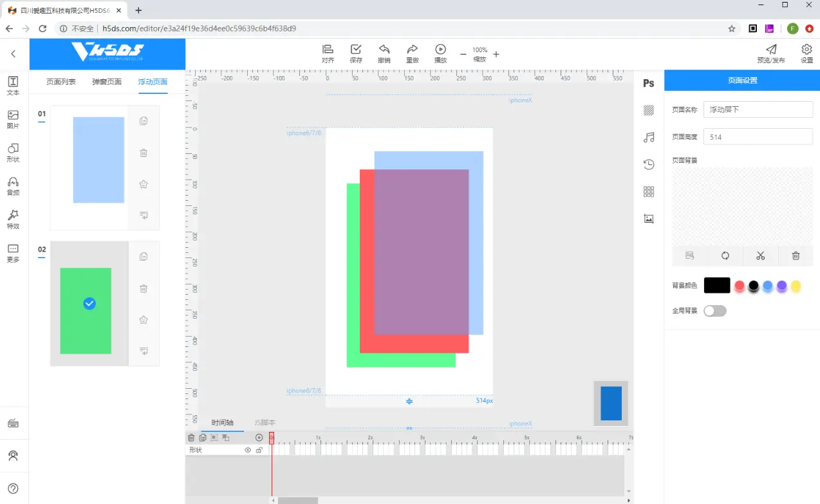Screen dimensions: 820x504
Task: Click the 保存 save toolbar button
Action: coord(356,54)
